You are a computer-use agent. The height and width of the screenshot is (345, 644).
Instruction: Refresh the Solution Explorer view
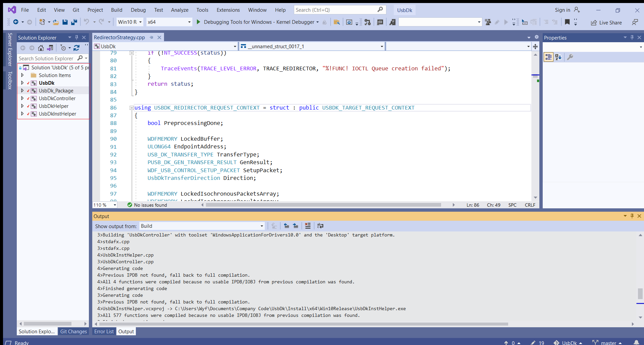pos(76,48)
